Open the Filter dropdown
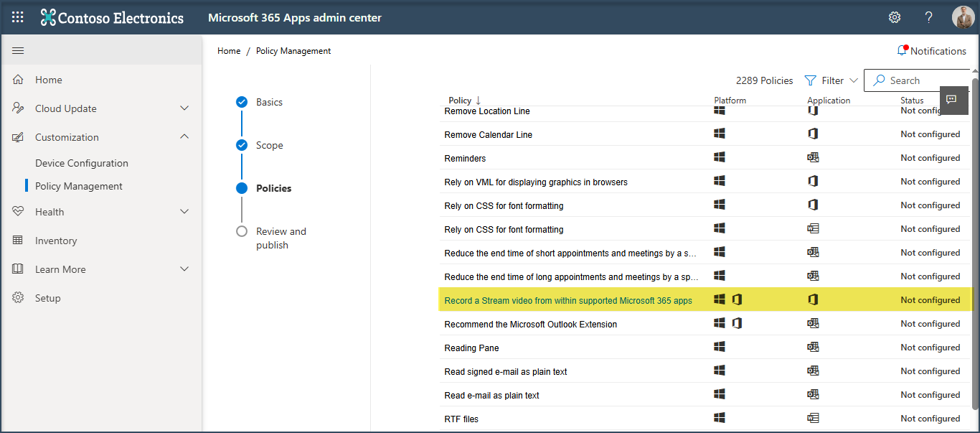This screenshot has height=433, width=980. coord(831,80)
